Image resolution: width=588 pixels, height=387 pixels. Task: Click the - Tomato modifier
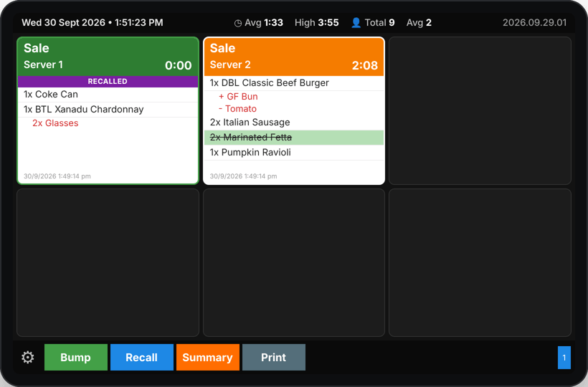[238, 109]
